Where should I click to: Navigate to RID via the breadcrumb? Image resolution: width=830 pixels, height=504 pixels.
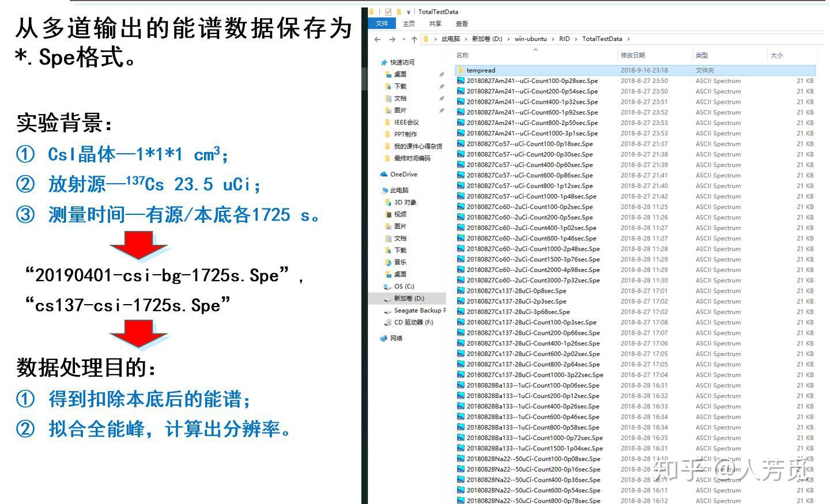(x=564, y=39)
